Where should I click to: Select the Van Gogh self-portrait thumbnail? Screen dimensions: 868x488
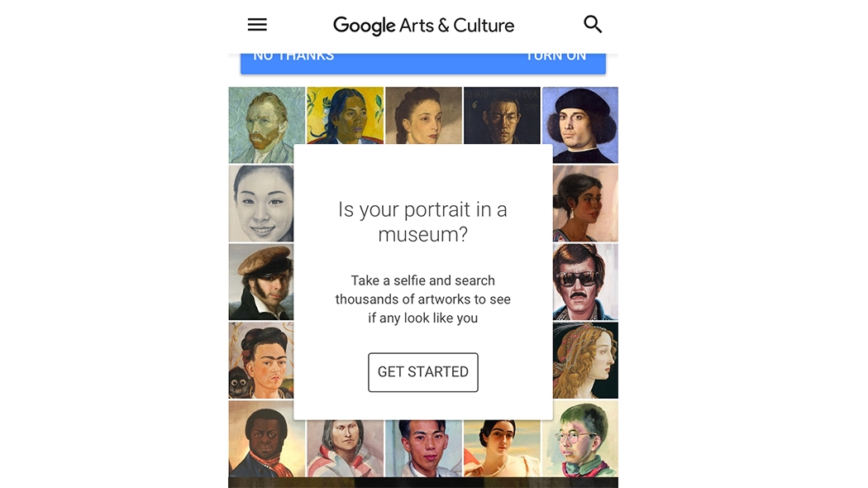coord(266,124)
